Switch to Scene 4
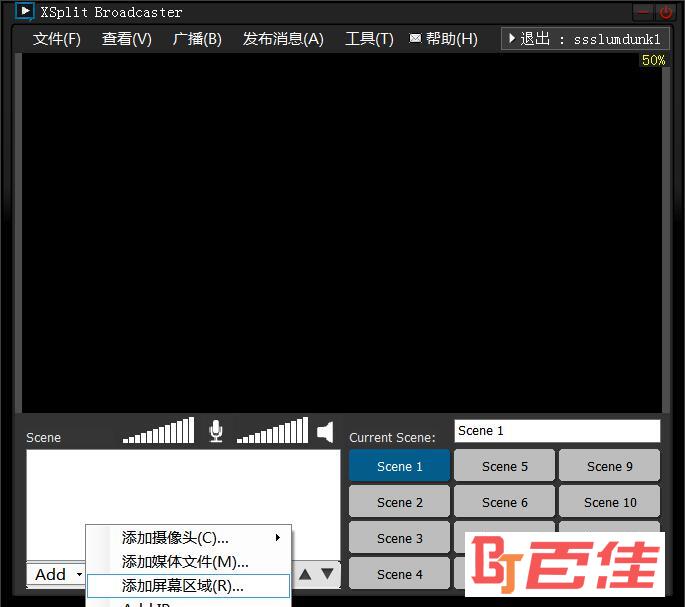This screenshot has width=685, height=607. (399, 574)
